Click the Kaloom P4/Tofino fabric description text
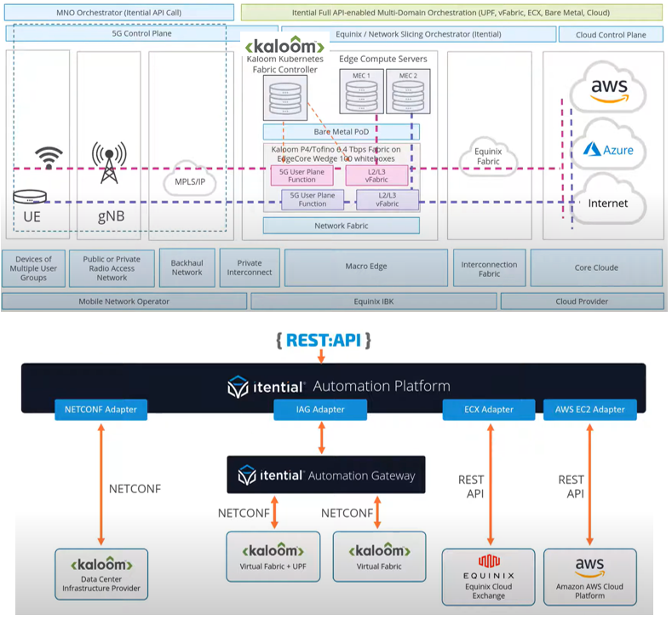Image resolution: width=672 pixels, height=621 pixels. pyautogui.click(x=336, y=154)
